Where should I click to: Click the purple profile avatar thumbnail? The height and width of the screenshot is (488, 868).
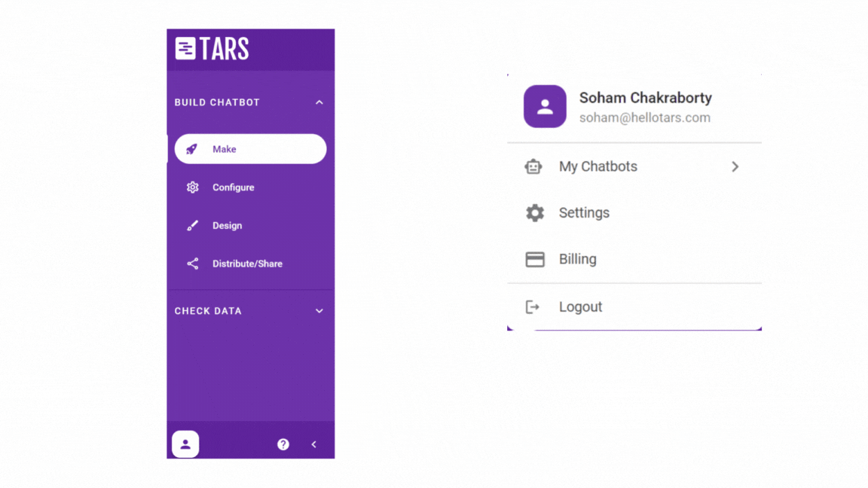click(x=545, y=107)
